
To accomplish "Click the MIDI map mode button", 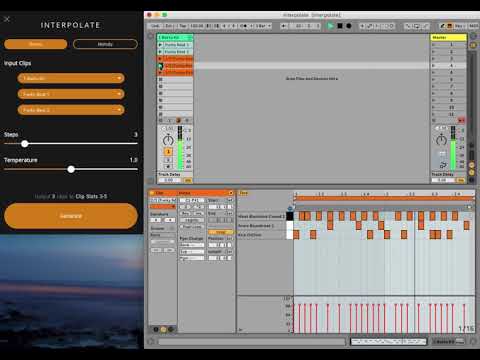I will click(x=474, y=26).
